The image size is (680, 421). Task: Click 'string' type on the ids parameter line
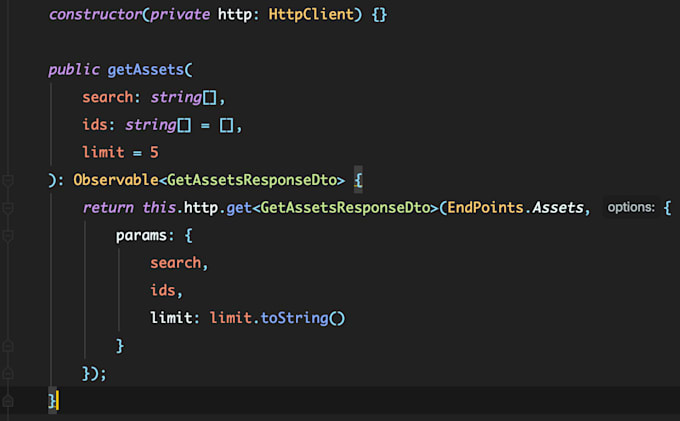(151, 125)
